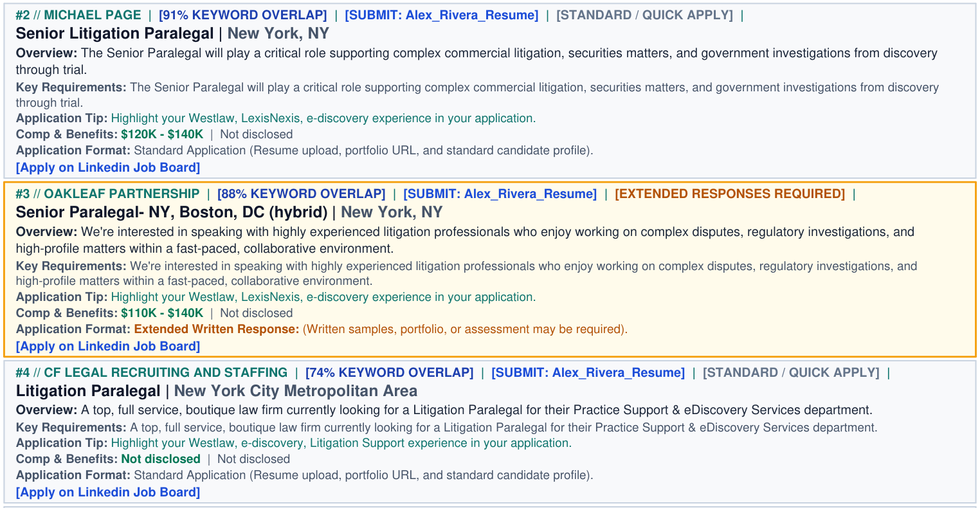
Task: Open Apply on Linkedin link for Oakleaf Partnership
Action: (108, 347)
